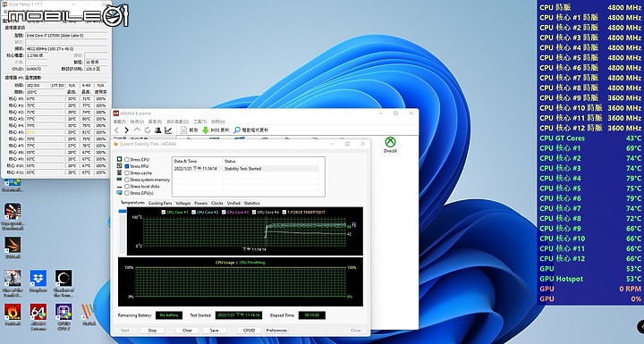644x344 pixels.
Task: Select the Temperatures tab
Action: 132,203
